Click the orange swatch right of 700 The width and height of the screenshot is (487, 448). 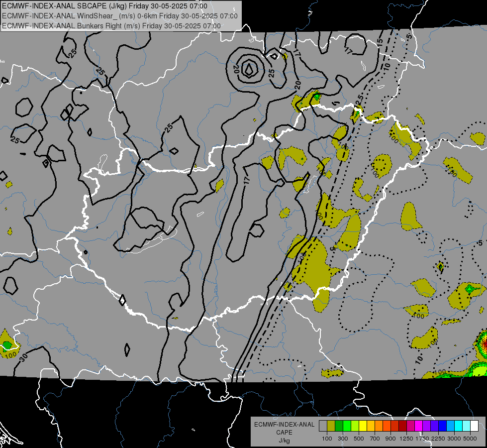pos(379,426)
